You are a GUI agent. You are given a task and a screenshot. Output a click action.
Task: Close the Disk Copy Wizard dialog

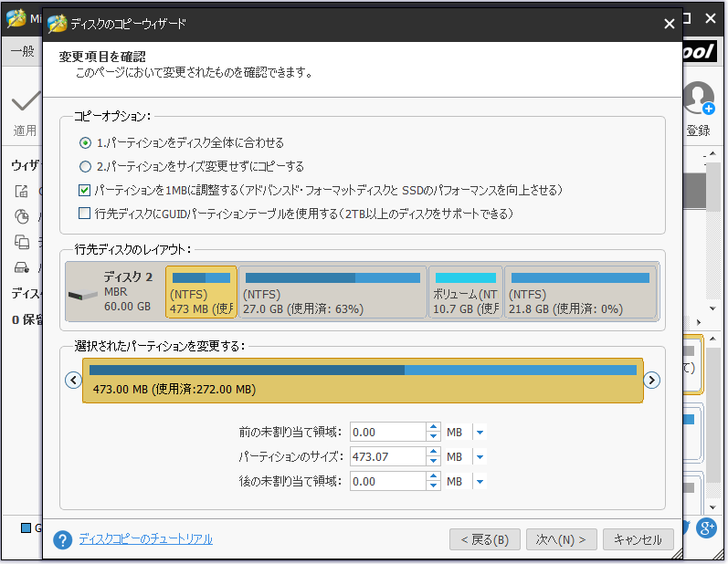click(669, 23)
